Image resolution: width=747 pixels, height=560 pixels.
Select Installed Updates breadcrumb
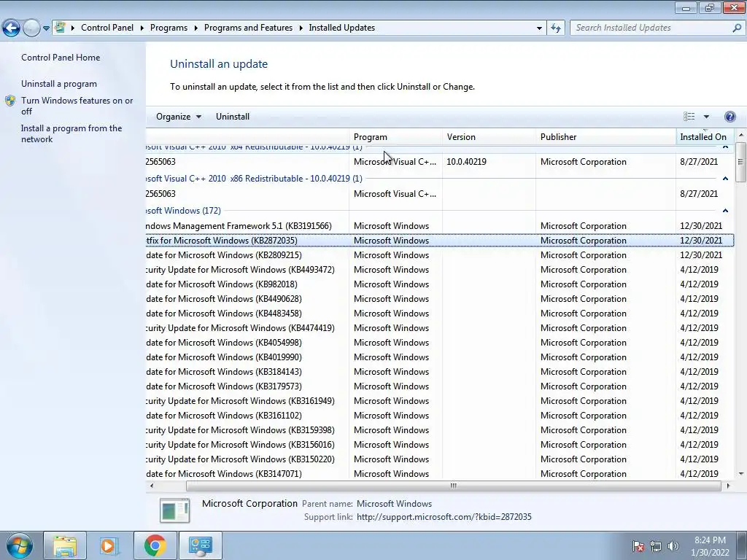coord(341,28)
